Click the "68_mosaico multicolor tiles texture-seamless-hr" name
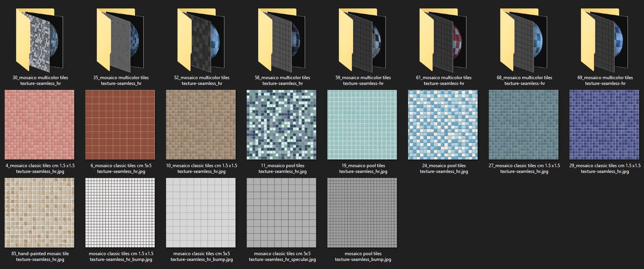 pyautogui.click(x=525, y=80)
